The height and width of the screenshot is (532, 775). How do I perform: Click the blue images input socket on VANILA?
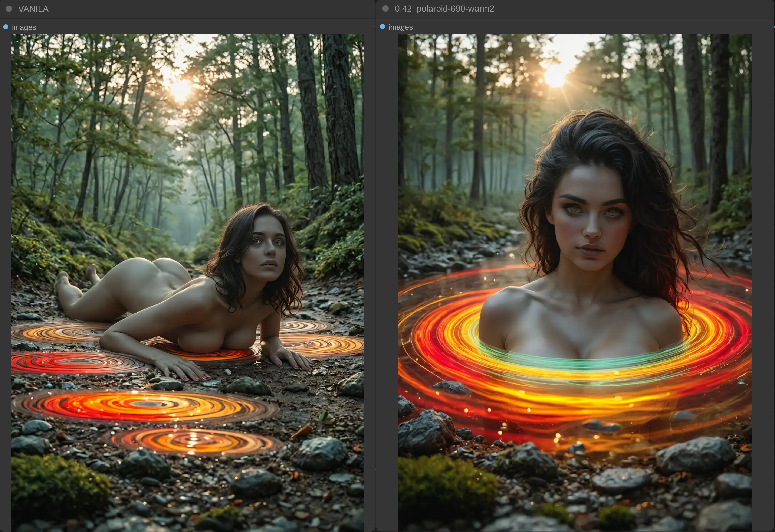[x=6, y=27]
